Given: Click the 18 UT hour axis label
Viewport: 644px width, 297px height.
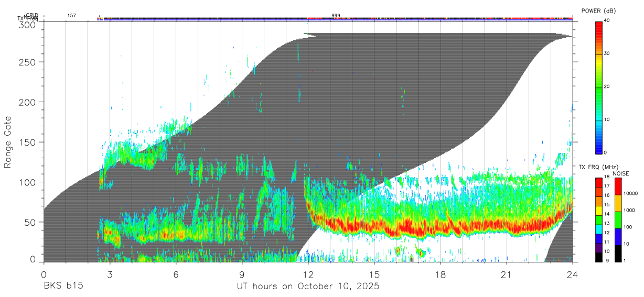Looking at the screenshot, I should coord(441,274).
